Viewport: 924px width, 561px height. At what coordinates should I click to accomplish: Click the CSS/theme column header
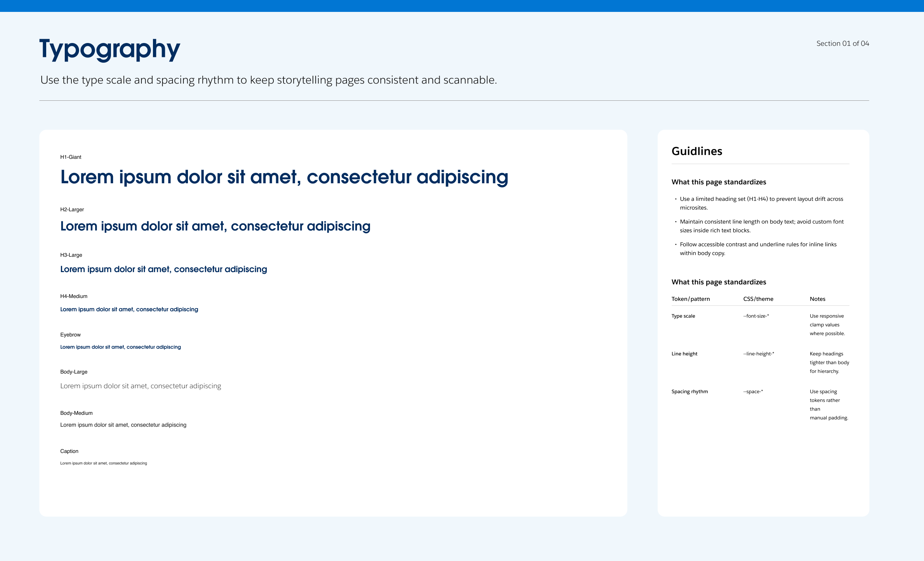[x=758, y=299]
